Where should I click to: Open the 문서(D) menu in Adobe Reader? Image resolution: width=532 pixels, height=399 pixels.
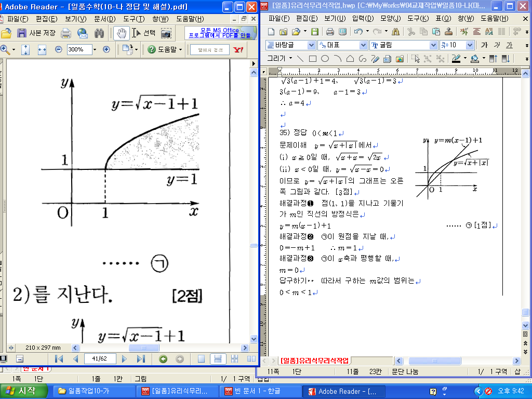104,19
